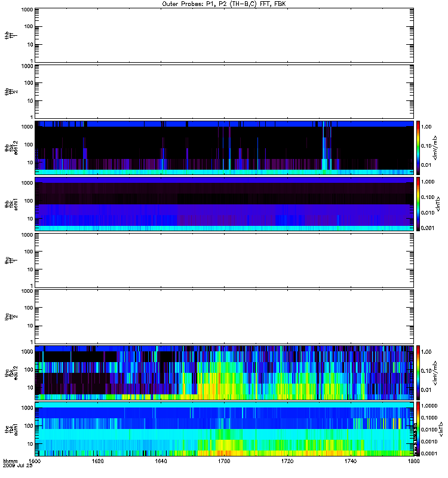Click the thc fbk edc12 mV/m color bar
This screenshot has height=478, width=448.
[418, 373]
